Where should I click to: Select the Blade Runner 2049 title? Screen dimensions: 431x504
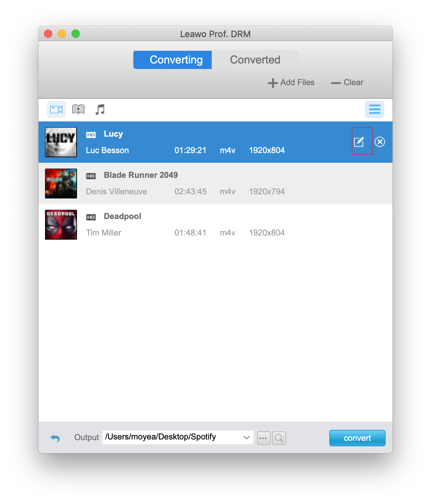coord(141,175)
